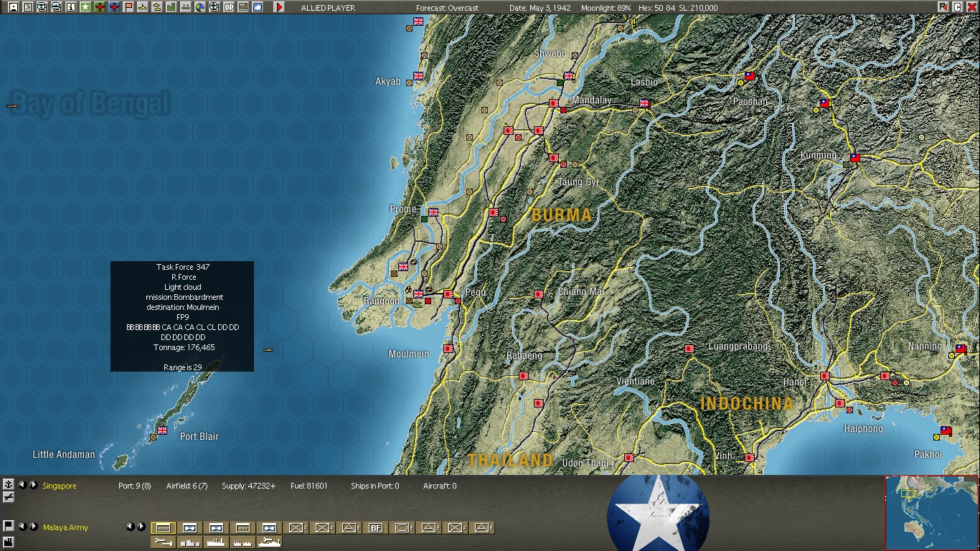Click the Haiphong city label
This screenshot has width=980, height=551.
[863, 428]
